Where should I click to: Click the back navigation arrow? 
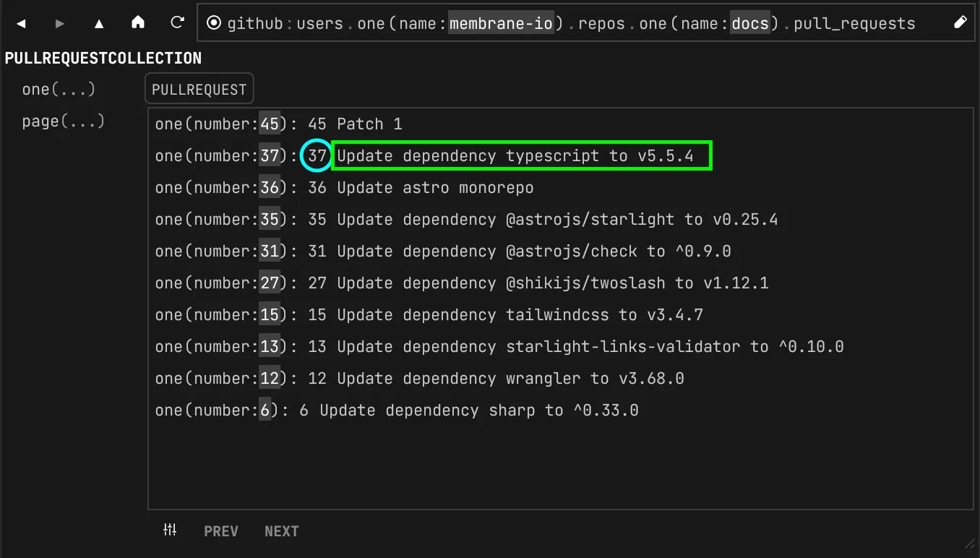pyautogui.click(x=21, y=24)
